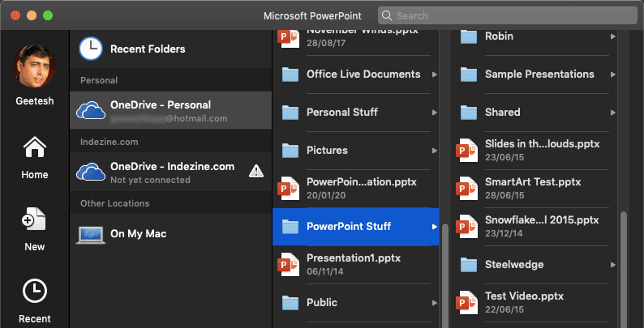
Task: Click the Slides in th...louds.pptx file name
Action: tap(542, 144)
